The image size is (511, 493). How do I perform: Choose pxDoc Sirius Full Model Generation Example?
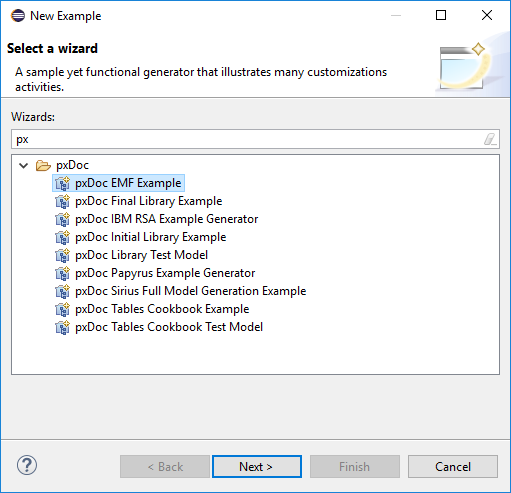pos(191,291)
